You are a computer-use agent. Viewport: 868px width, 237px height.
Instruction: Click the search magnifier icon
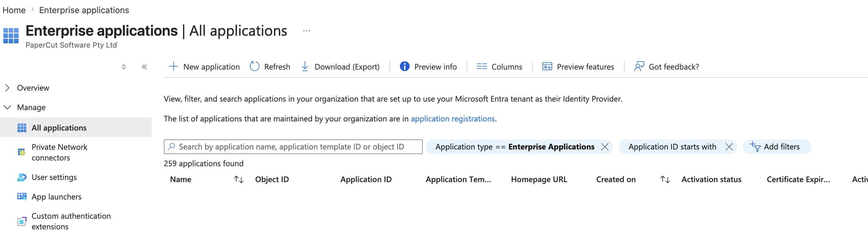(x=171, y=146)
